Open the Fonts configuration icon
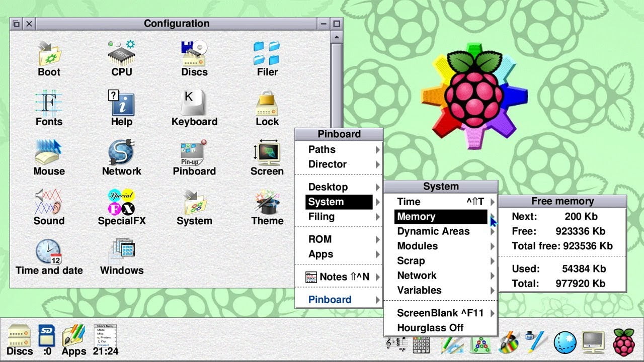 click(49, 103)
